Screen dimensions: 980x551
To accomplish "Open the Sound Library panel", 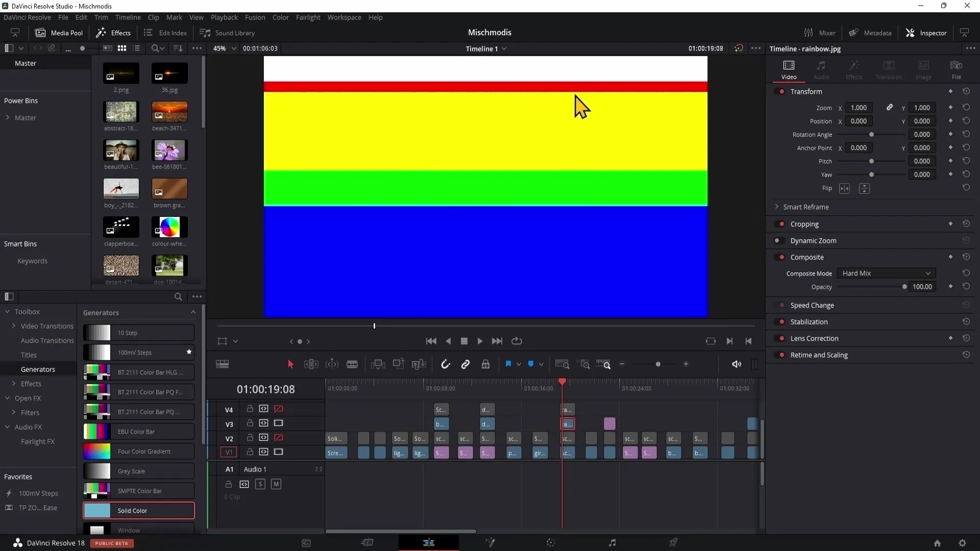I will point(227,33).
